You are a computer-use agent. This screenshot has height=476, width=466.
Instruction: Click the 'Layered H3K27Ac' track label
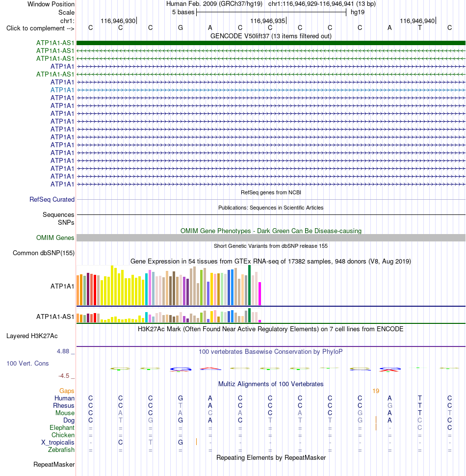32,336
